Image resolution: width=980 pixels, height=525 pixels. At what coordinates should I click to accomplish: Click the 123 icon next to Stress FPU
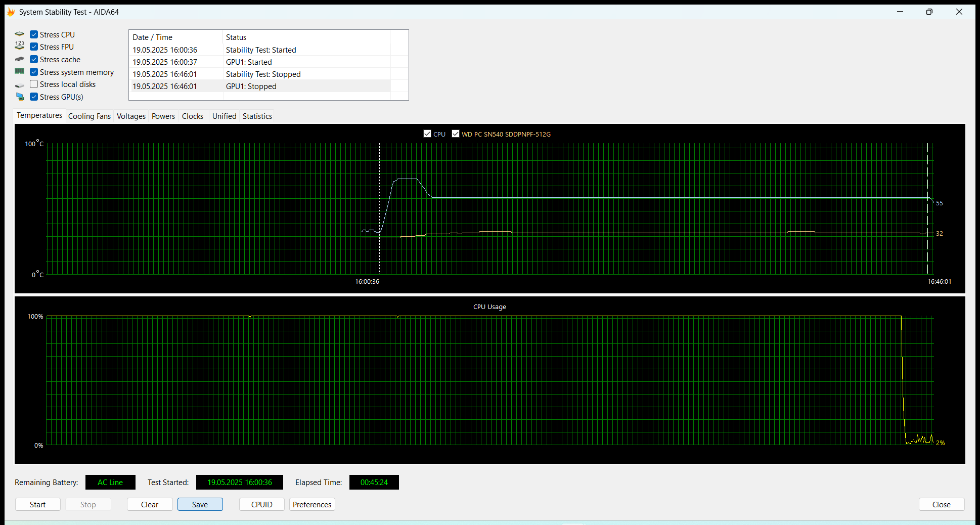click(20, 47)
